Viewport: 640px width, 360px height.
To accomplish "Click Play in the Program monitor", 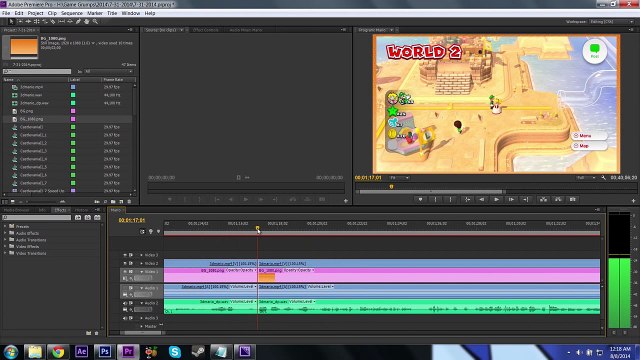I will (x=496, y=200).
